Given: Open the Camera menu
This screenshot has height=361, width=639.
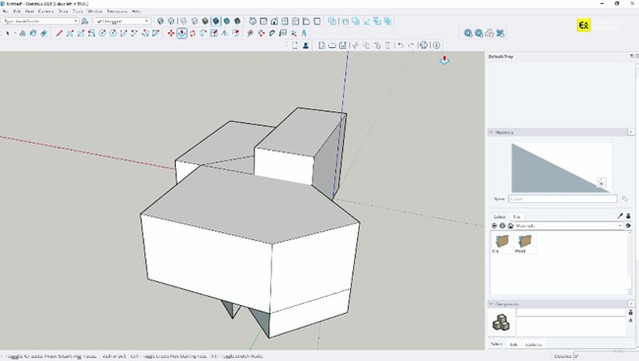Looking at the screenshot, I should (46, 11).
